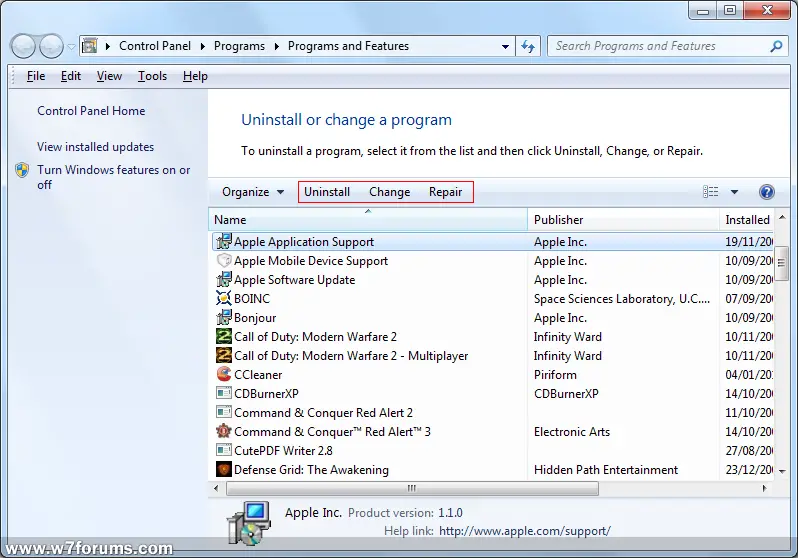
Task: Select the CCleaner row by its name text
Action: (258, 375)
